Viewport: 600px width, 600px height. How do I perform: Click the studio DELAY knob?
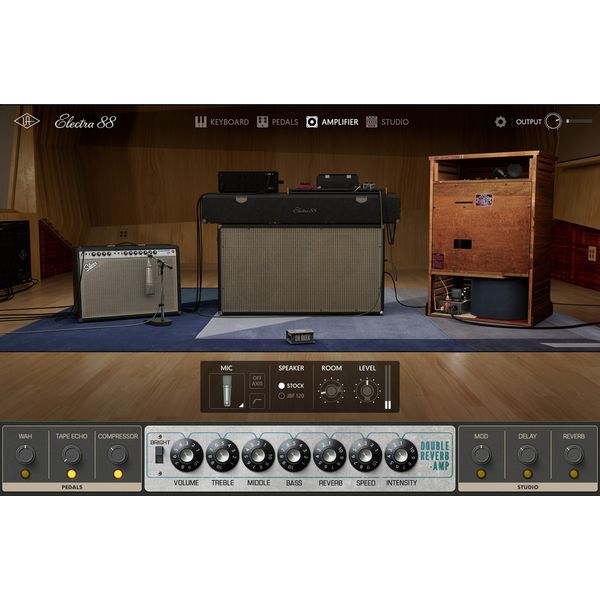click(527, 455)
